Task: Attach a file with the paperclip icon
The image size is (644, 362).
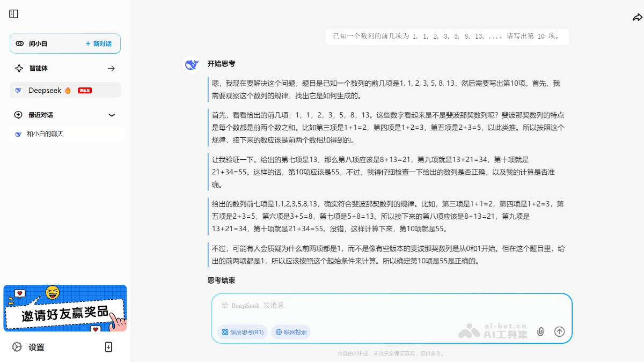Action: 540,331
